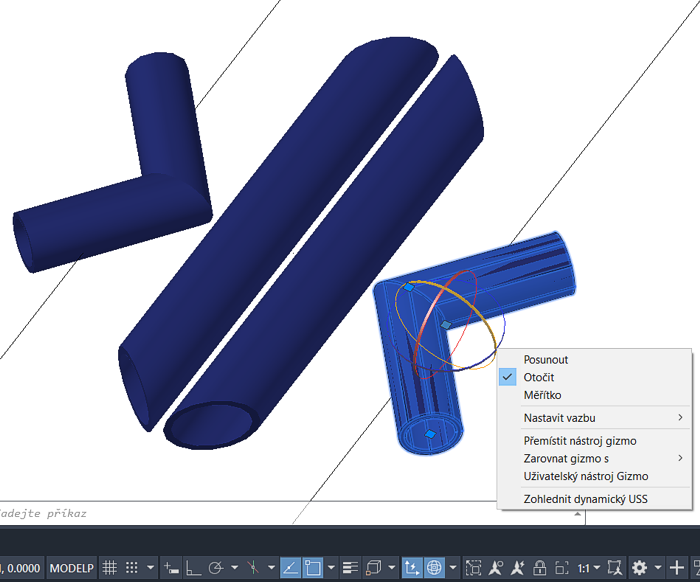Toggle 2D object snap icon
Image resolution: width=700 pixels, height=582 pixels.
click(x=311, y=567)
